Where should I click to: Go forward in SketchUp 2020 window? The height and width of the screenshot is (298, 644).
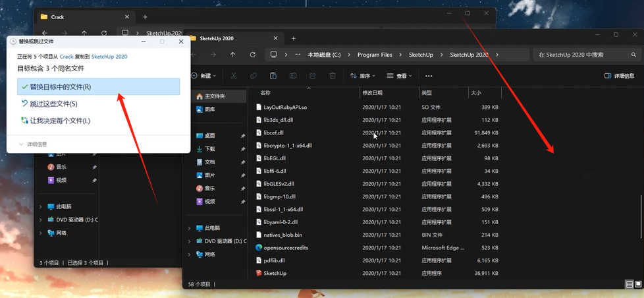(x=213, y=55)
